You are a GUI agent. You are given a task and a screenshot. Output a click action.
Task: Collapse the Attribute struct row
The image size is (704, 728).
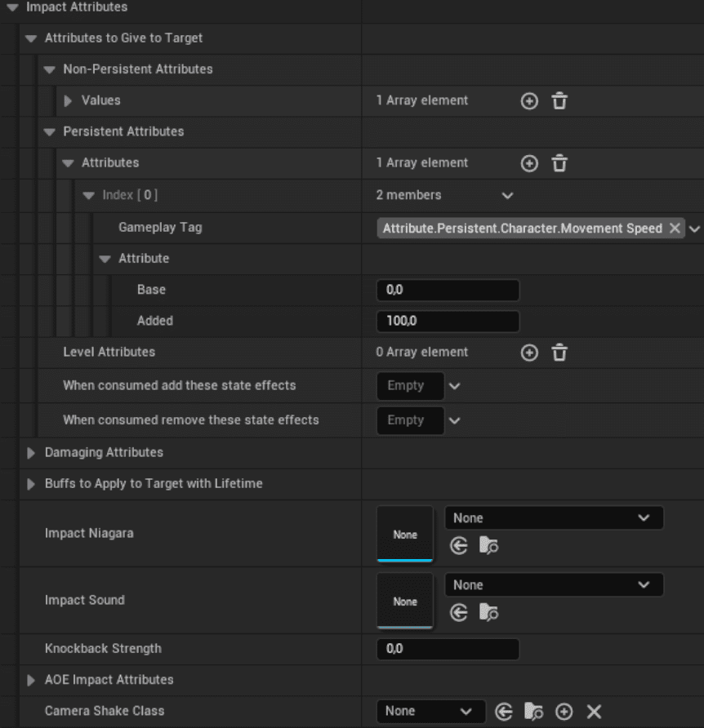(105, 259)
